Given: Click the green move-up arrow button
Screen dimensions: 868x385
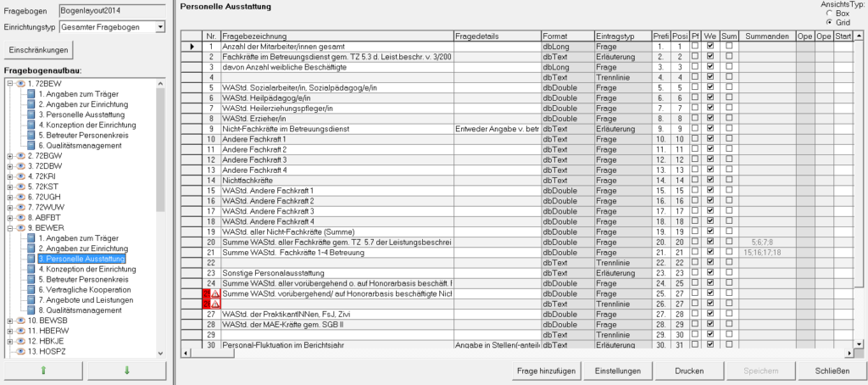Looking at the screenshot, I should click(43, 371).
